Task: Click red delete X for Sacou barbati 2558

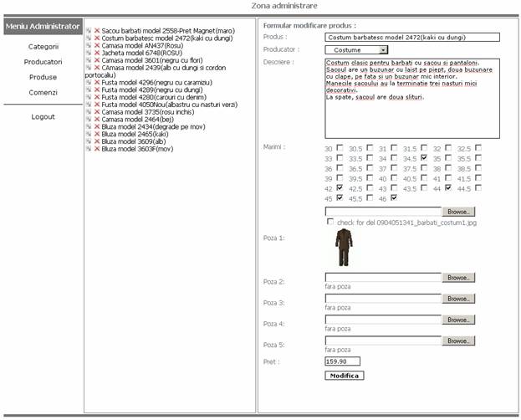Action: point(97,30)
